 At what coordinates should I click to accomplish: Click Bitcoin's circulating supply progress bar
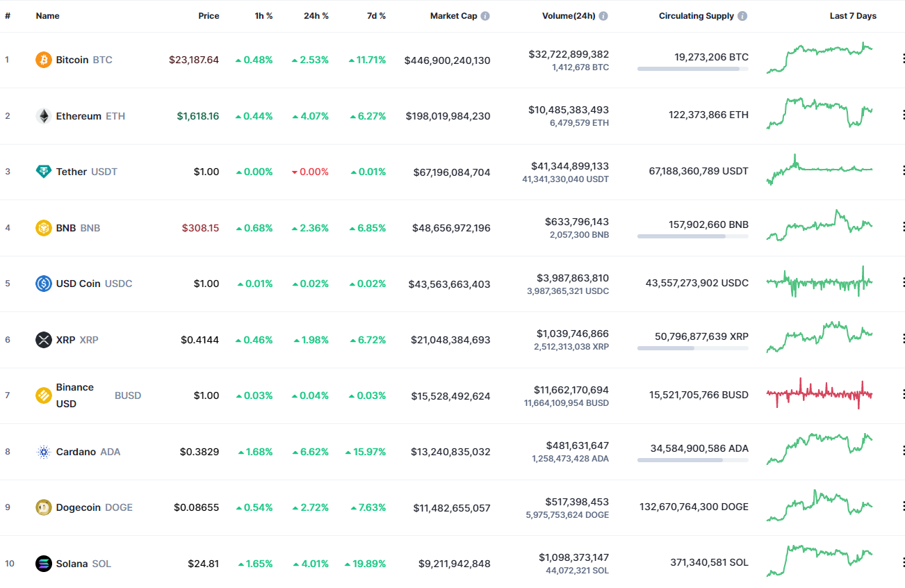(x=692, y=67)
